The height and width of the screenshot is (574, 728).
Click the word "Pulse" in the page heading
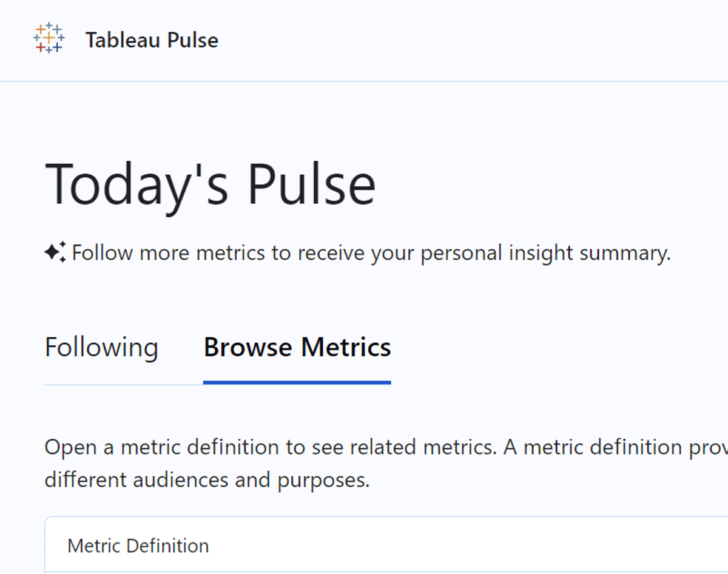(x=311, y=184)
